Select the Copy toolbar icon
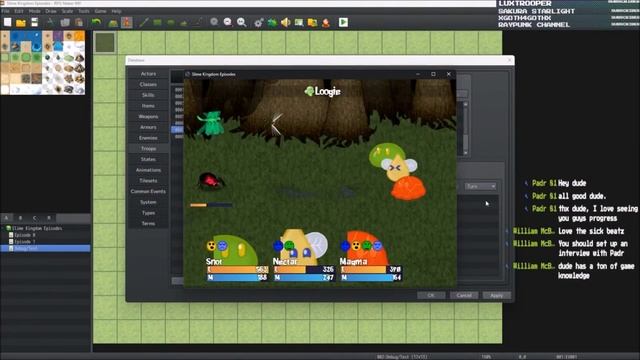Viewport: 640px width, 360px height. [x=65, y=22]
